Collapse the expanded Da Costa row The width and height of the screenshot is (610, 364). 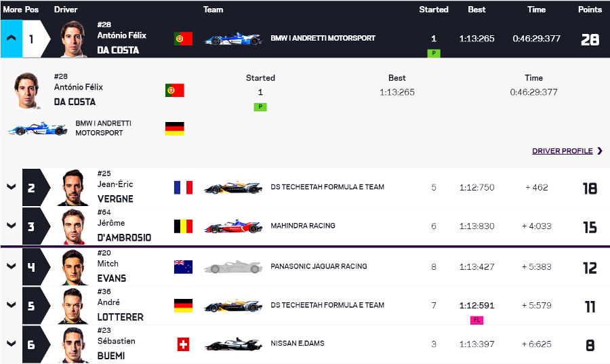pyautogui.click(x=11, y=39)
